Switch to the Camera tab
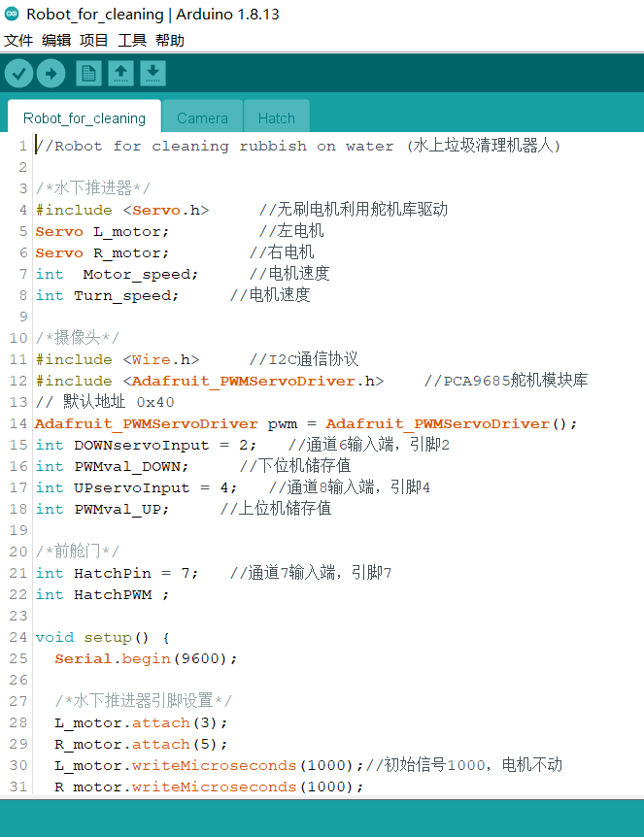Screen dimensions: 644x837 pos(202,117)
